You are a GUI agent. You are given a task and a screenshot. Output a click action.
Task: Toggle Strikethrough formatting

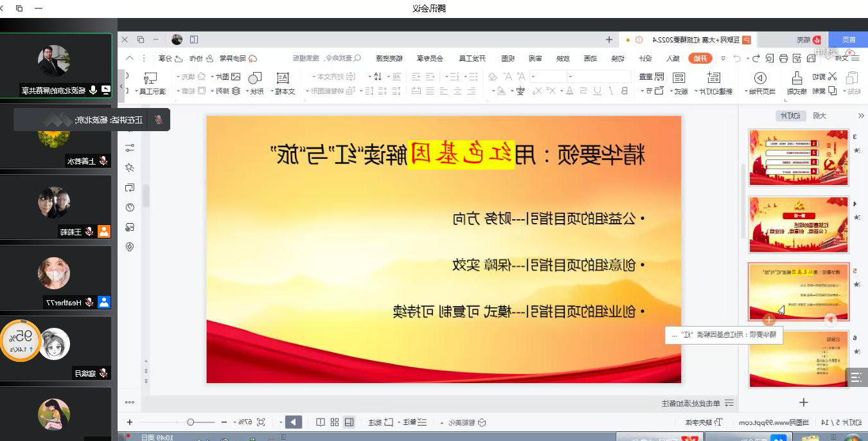[583, 91]
